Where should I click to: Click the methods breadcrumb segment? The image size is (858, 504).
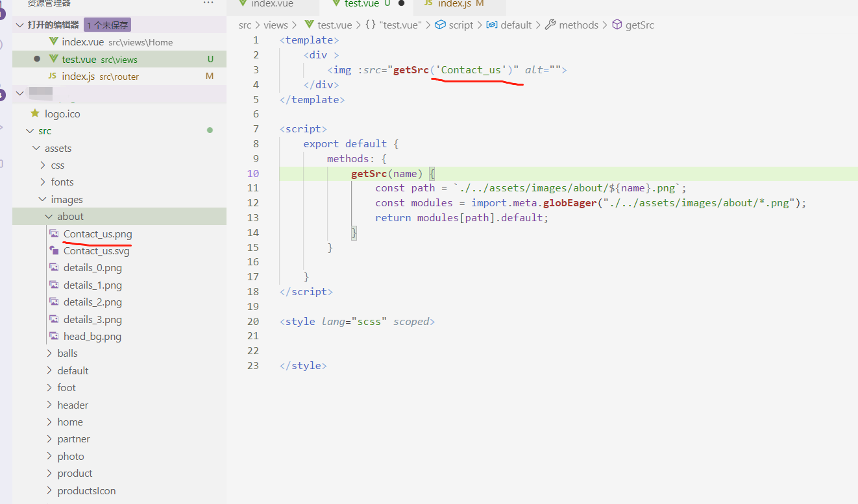(x=578, y=25)
